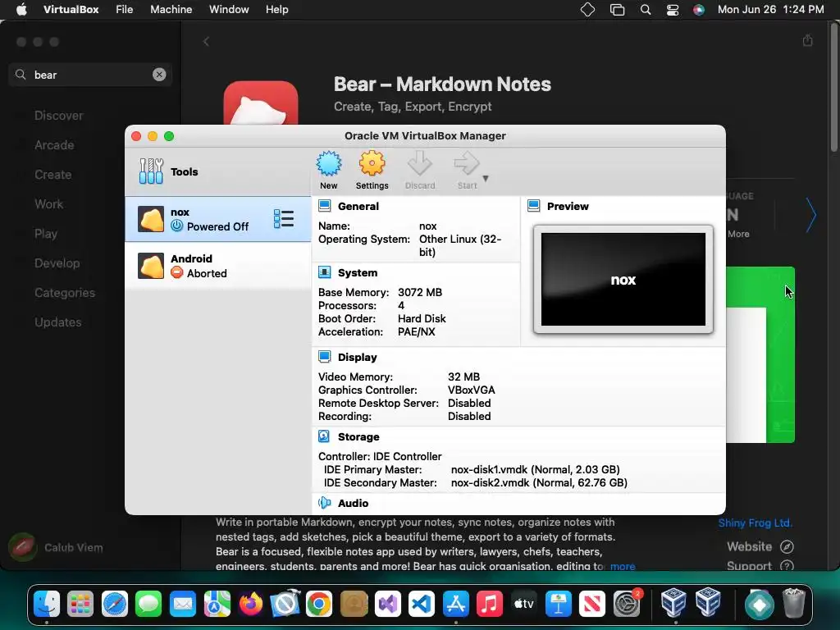The height and width of the screenshot is (630, 840).
Task: Click Video Memory 32 MB value
Action: coord(463,377)
